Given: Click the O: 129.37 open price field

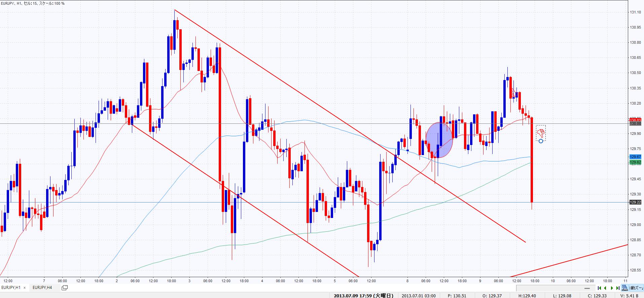Looking at the screenshot, I should (492, 296).
